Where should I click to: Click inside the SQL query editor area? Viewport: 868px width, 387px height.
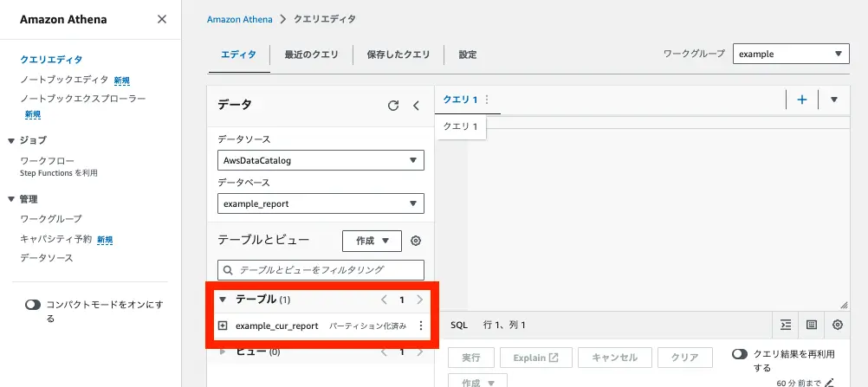click(x=657, y=219)
